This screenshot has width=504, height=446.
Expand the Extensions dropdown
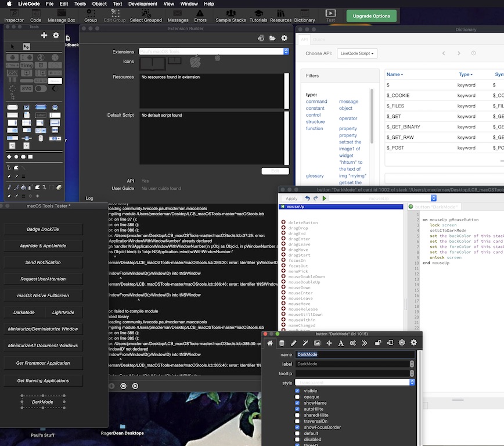(x=286, y=52)
